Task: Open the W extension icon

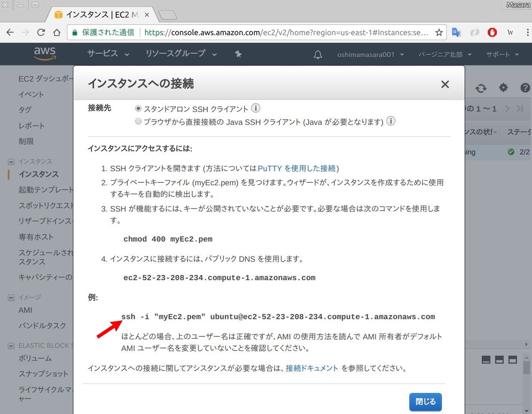Action: point(510,33)
